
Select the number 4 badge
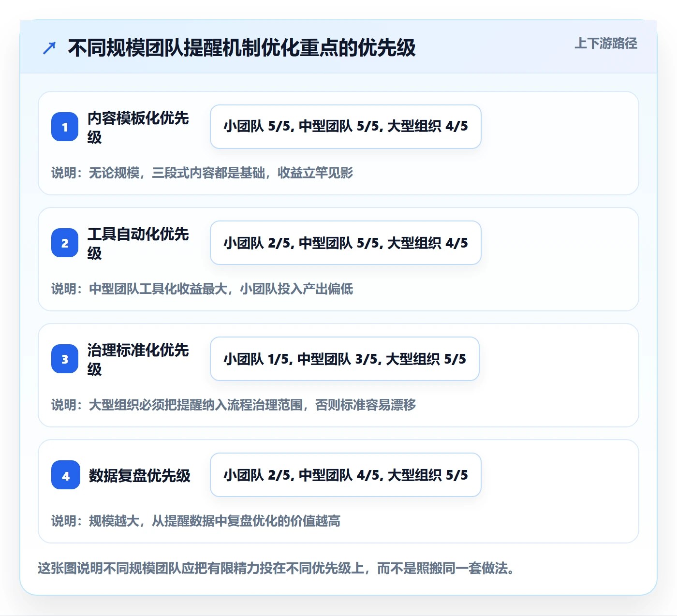click(66, 475)
